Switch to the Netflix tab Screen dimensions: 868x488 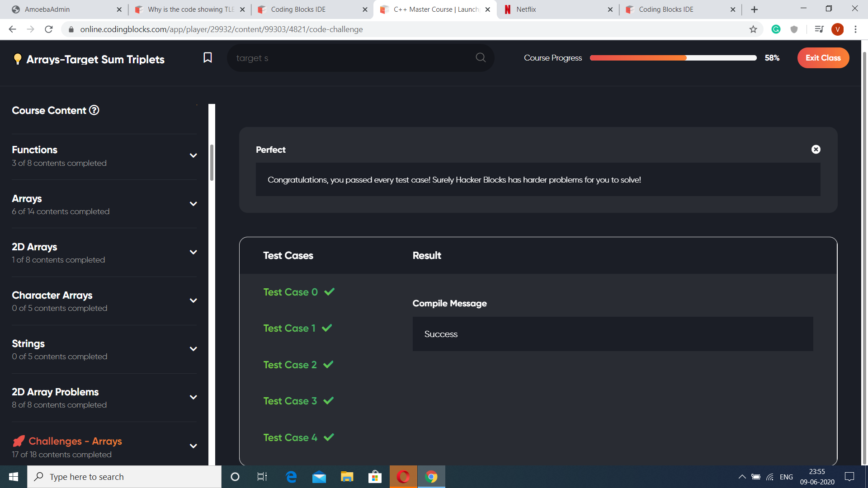(x=556, y=9)
